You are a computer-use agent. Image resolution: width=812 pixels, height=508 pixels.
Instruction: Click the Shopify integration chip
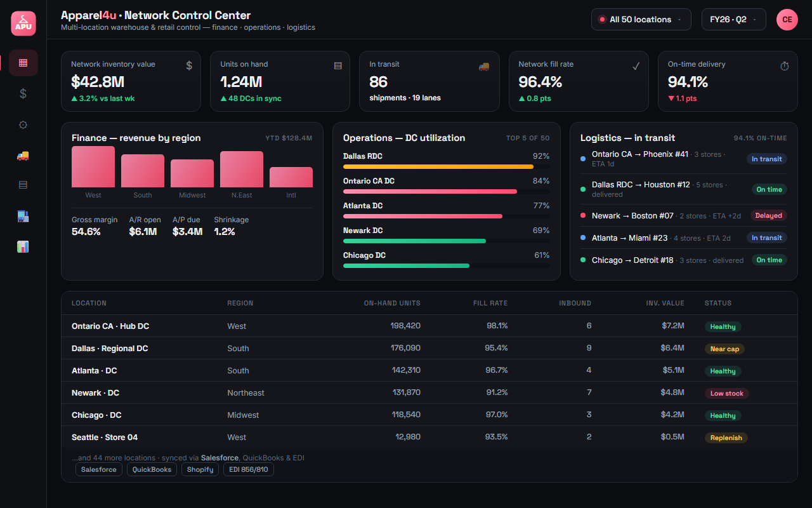(200, 469)
